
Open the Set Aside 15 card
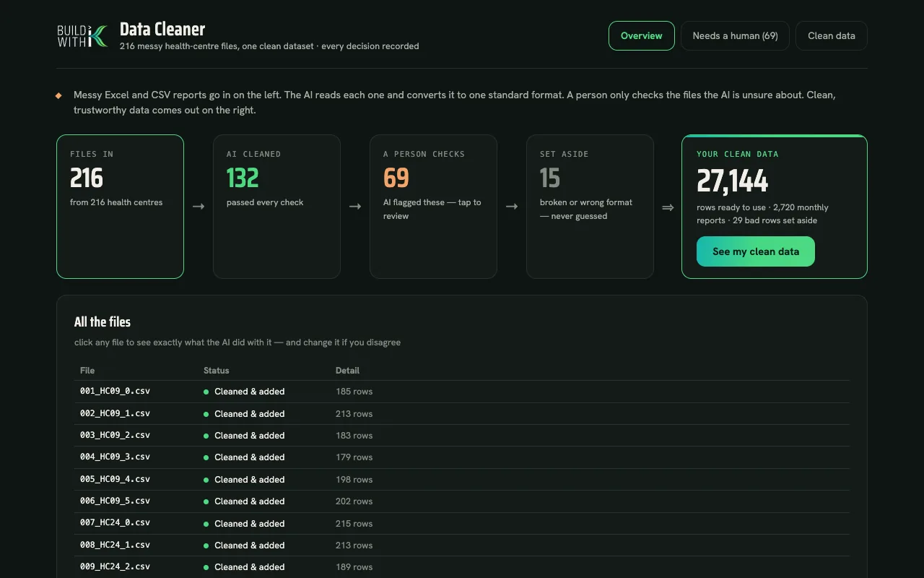pyautogui.click(x=590, y=207)
